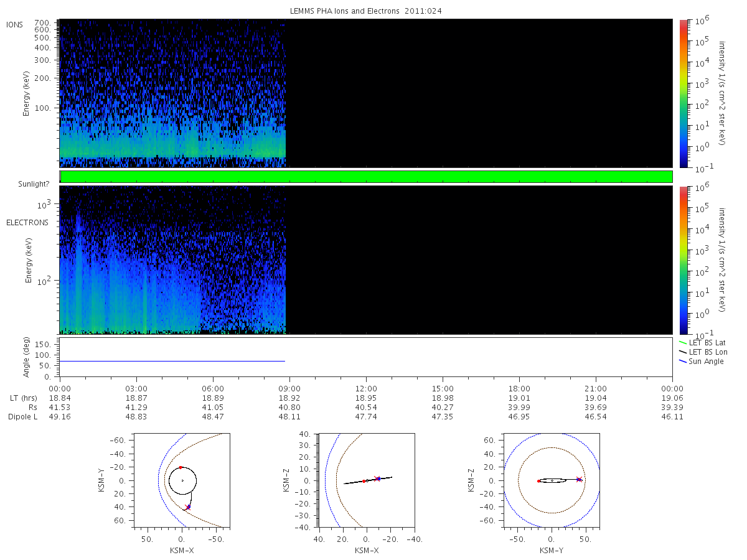Select the LET BS Lat legend entry

[702, 343]
